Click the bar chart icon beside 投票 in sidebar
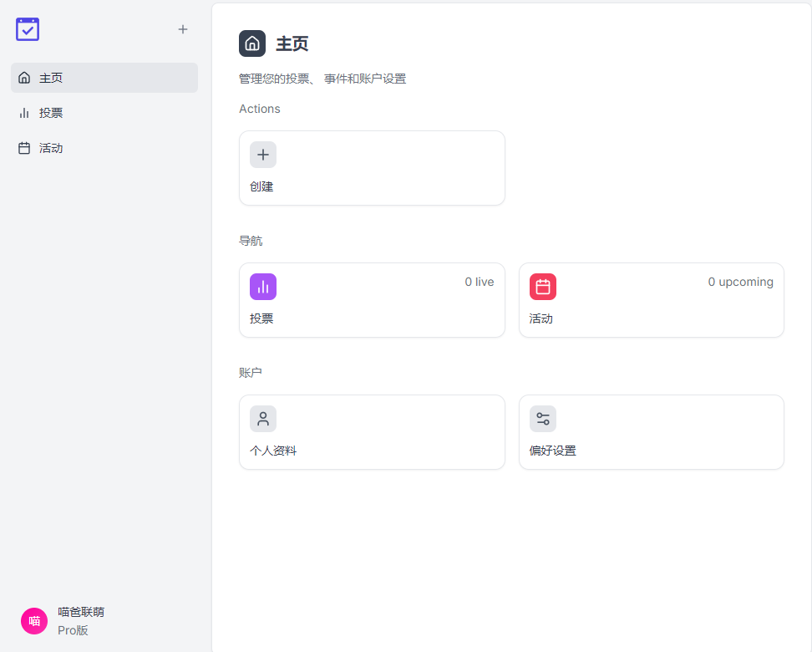 pos(24,113)
